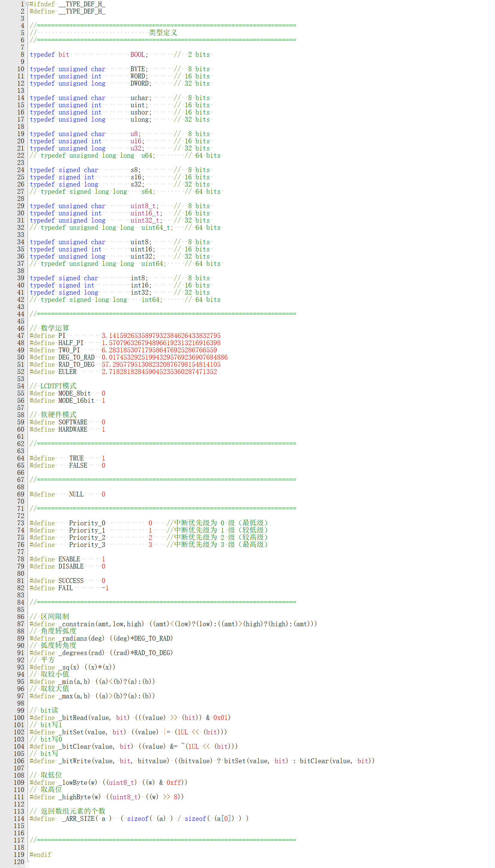Viewport: 495px width, 868px height.
Task: Click the NULL macro definition
Action: [x=76, y=495]
